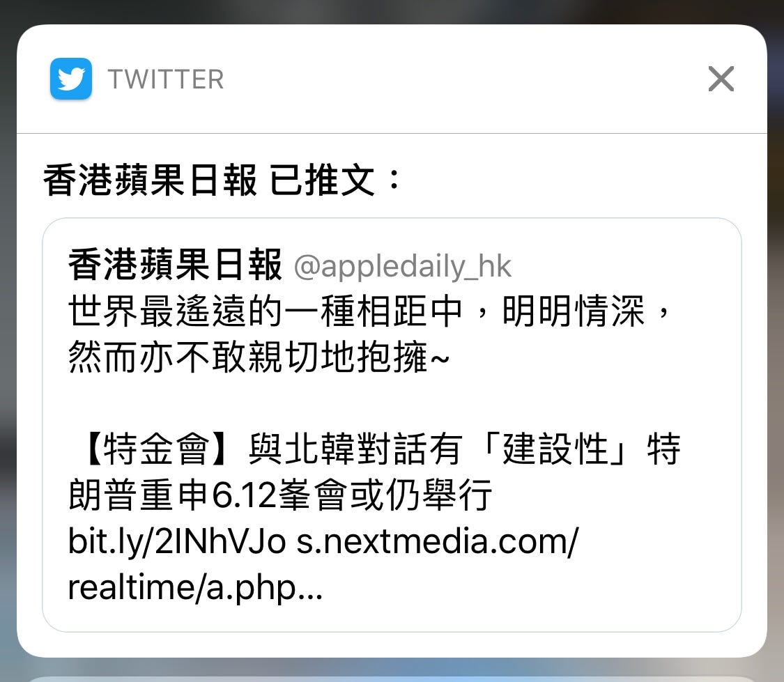784x682 pixels.
Task: Tap the truncated realtime/a.php… text
Action: click(x=195, y=587)
